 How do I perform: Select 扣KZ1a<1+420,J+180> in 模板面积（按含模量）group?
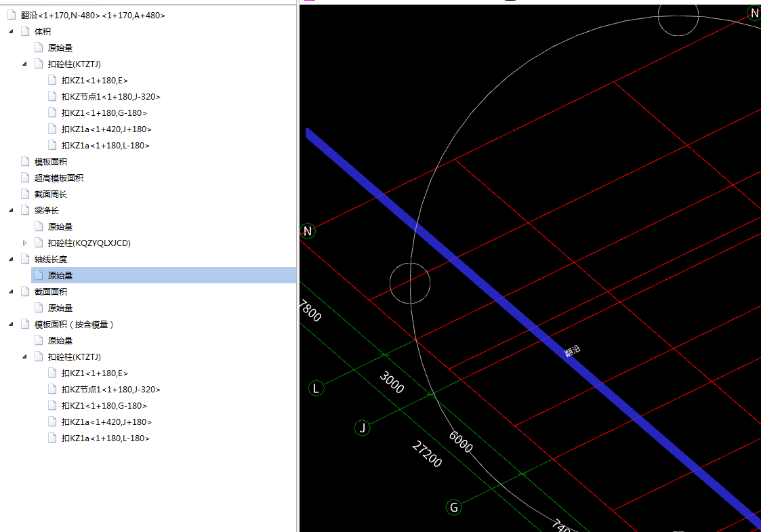(106, 422)
